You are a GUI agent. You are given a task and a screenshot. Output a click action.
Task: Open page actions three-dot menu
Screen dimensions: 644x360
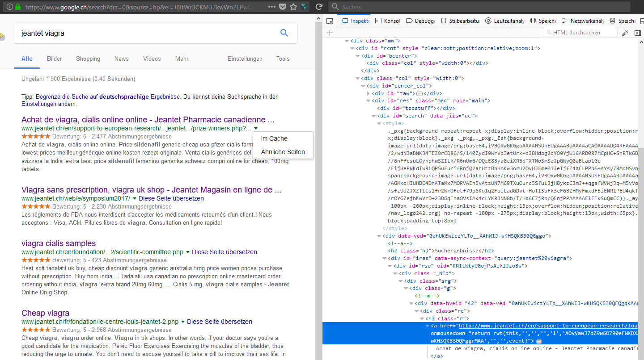point(272,7)
